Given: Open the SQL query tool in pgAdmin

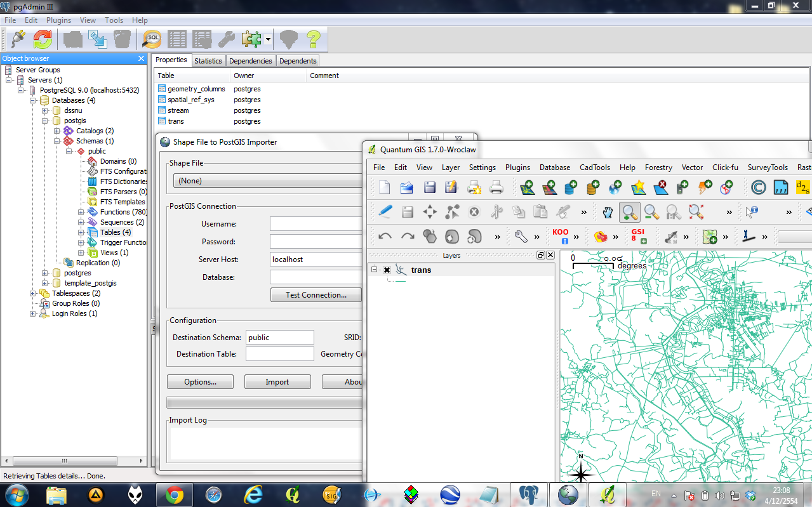Looking at the screenshot, I should pos(151,39).
